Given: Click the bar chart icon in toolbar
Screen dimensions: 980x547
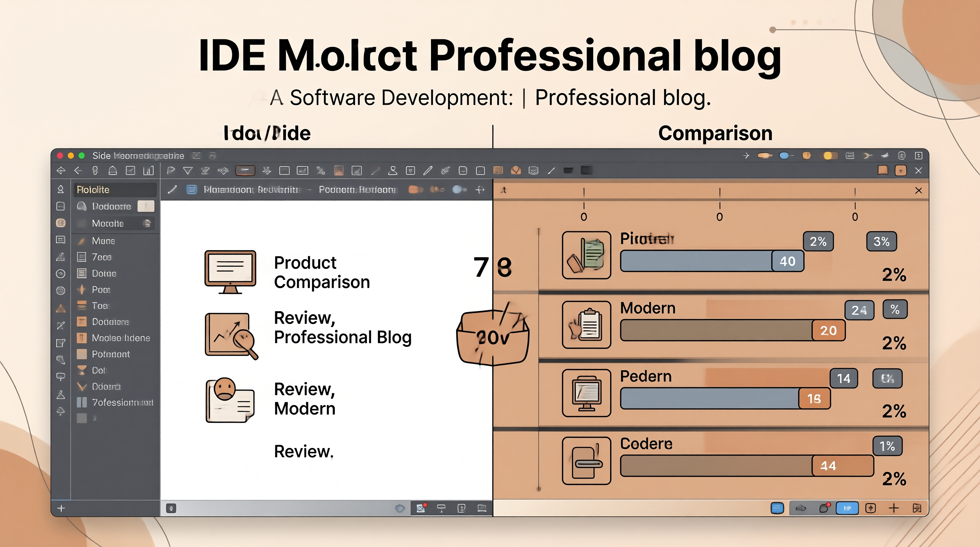Looking at the screenshot, I should [x=148, y=171].
